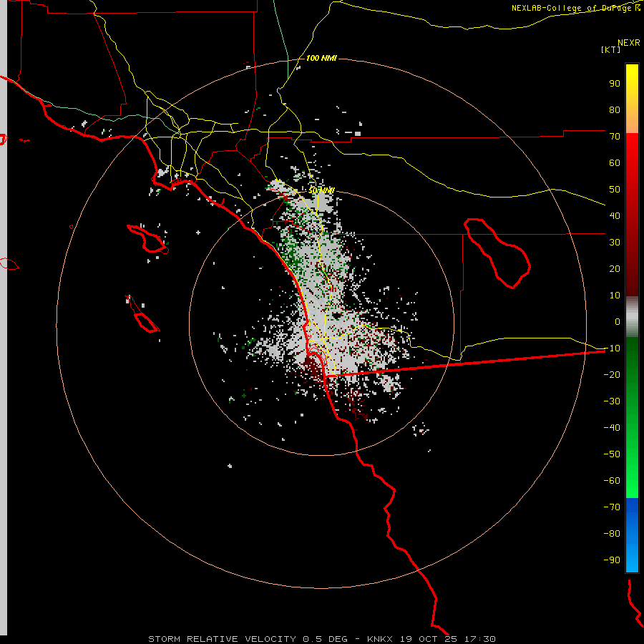Click the -70 value on velocity scale
This screenshot has width=644, height=644.
click(x=612, y=507)
